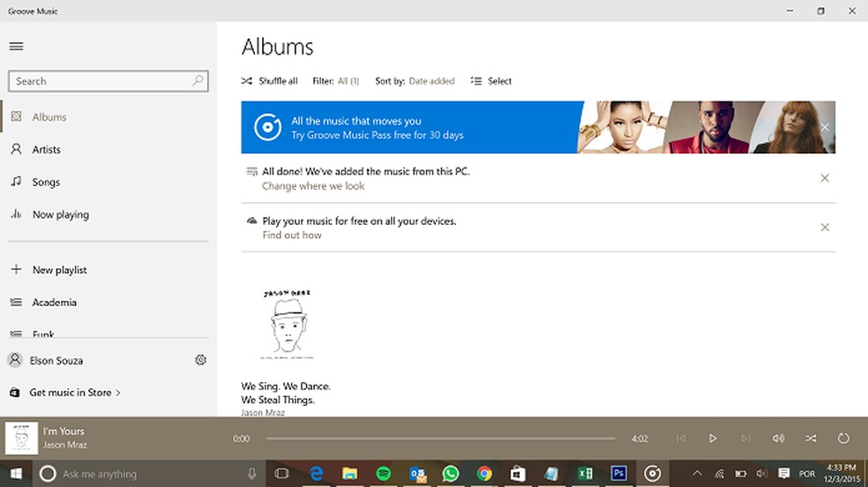Screen dimensions: 868x487
Task: Open Excel from the taskbar
Action: (585, 474)
